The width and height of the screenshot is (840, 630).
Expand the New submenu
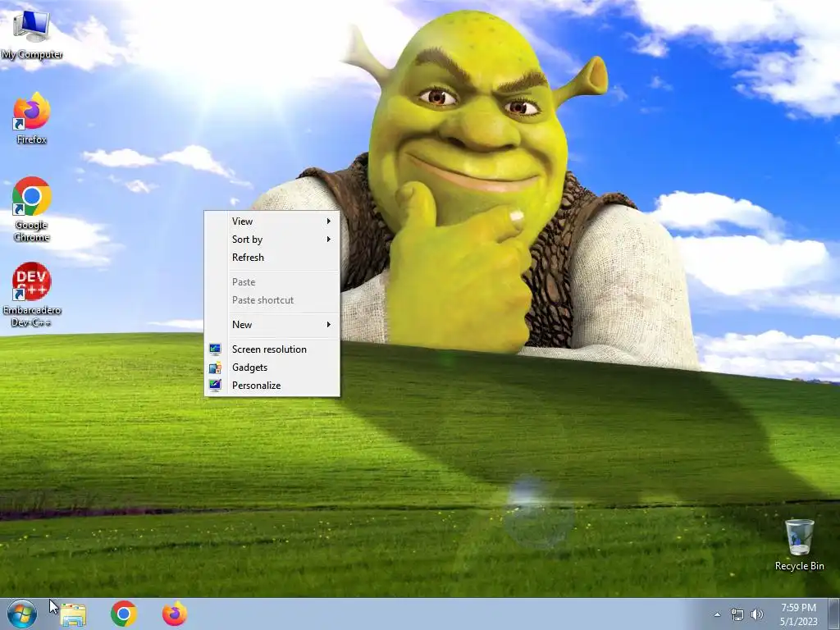[x=272, y=325]
